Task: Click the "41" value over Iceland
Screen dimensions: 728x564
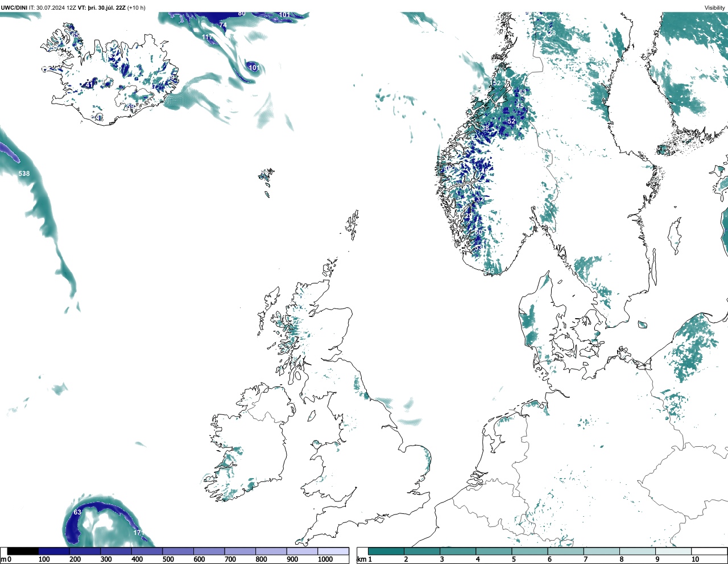Action: coord(89,85)
